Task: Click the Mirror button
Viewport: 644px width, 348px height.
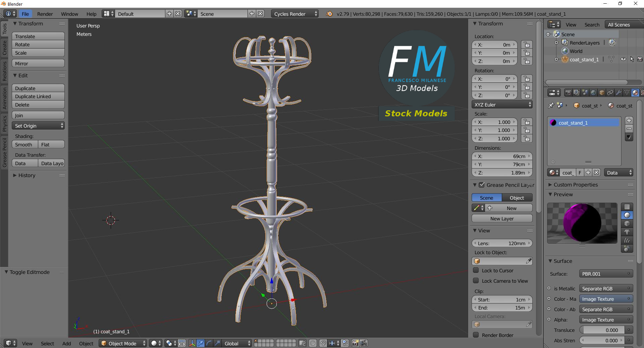Action: (x=38, y=63)
